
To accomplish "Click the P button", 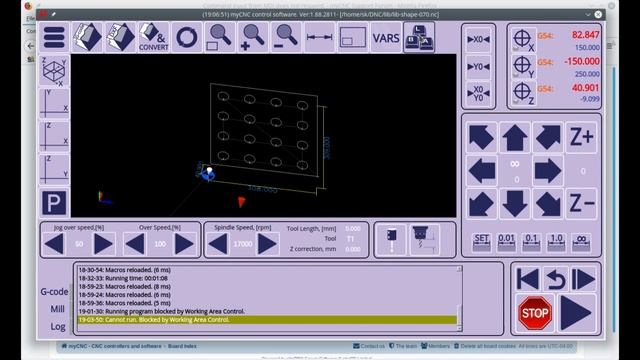I will (54, 203).
